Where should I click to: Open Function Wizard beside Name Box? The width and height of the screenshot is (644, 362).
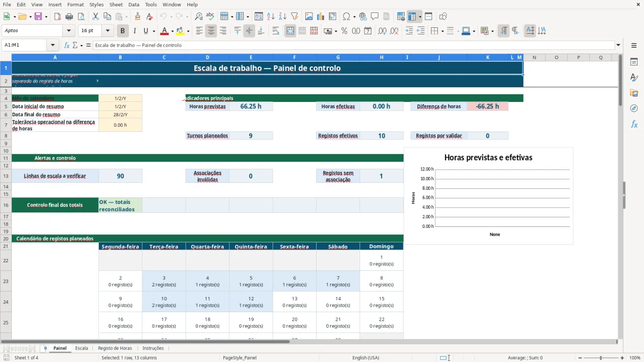[x=67, y=46]
